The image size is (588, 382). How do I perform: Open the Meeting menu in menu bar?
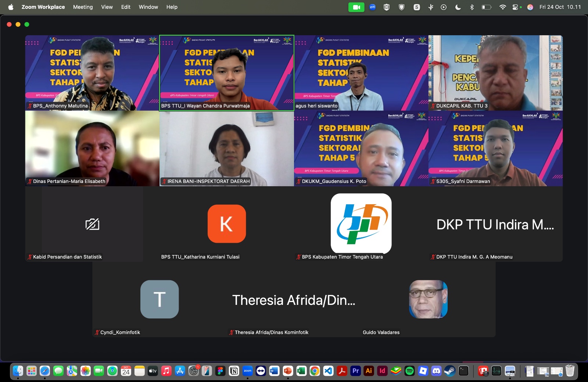pos(83,7)
